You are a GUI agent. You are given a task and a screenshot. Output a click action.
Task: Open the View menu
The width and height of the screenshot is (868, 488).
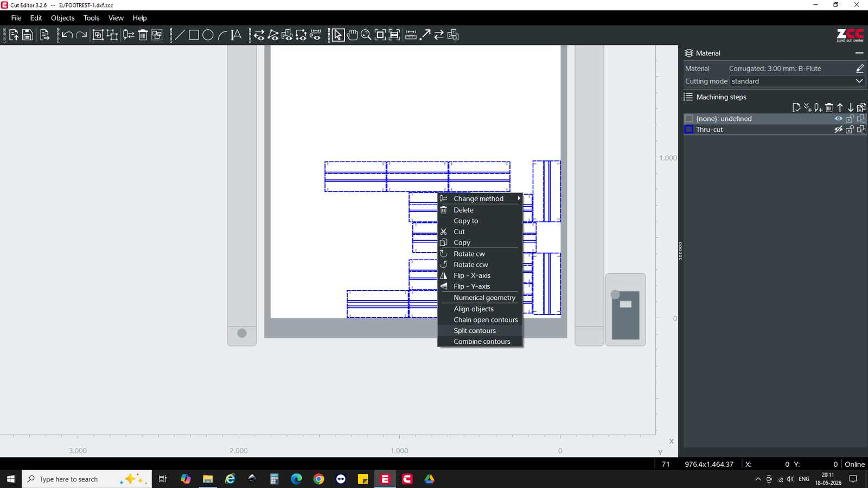click(116, 18)
